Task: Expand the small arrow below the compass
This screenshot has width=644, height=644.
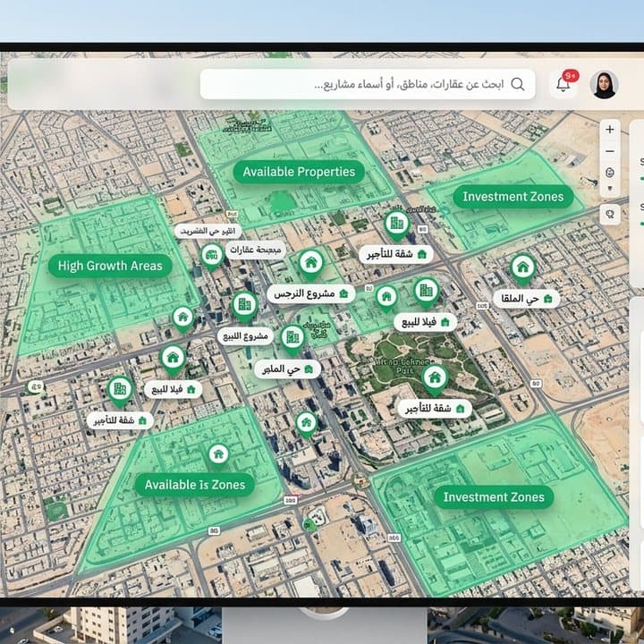Action: coord(610,188)
